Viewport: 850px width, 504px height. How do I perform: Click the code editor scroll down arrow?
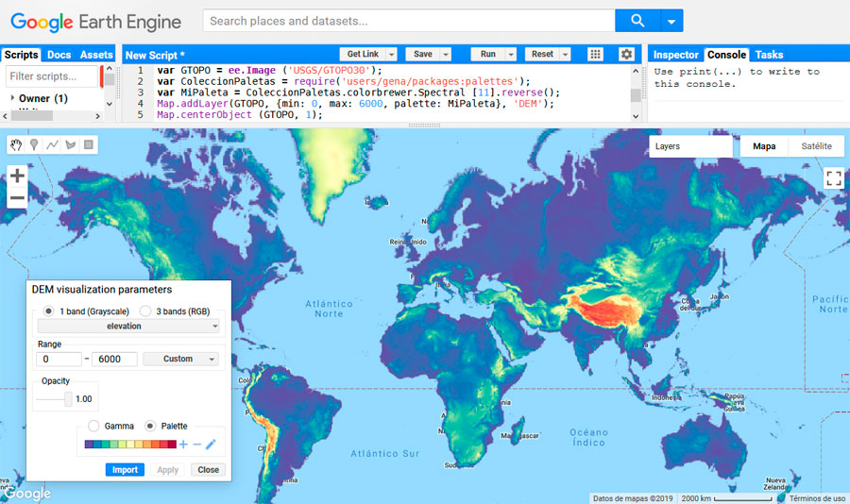tap(636, 116)
